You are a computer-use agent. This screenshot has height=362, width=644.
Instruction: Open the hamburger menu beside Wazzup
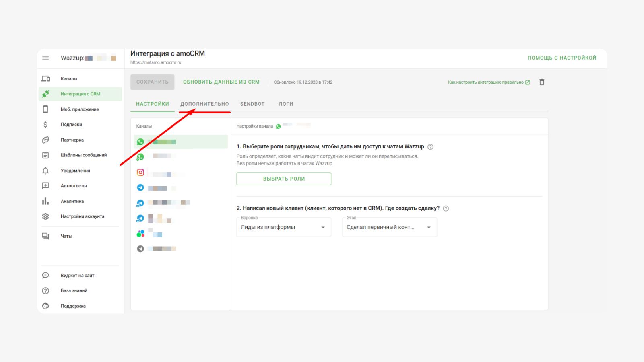click(45, 58)
